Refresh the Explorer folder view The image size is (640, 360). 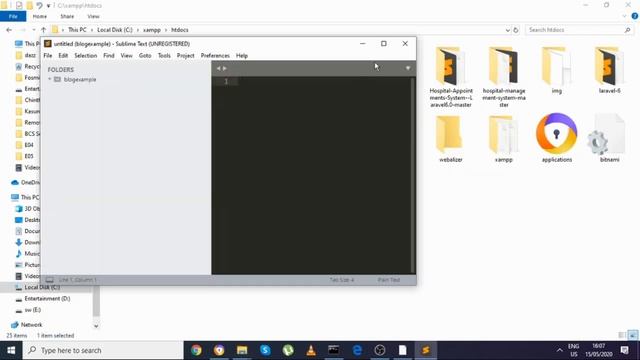(x=516, y=30)
